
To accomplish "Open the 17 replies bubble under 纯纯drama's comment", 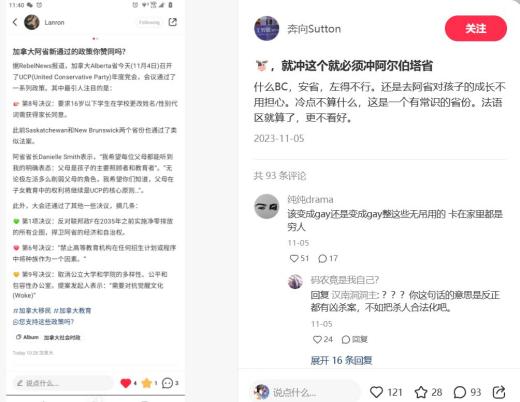I will (x=322, y=258).
